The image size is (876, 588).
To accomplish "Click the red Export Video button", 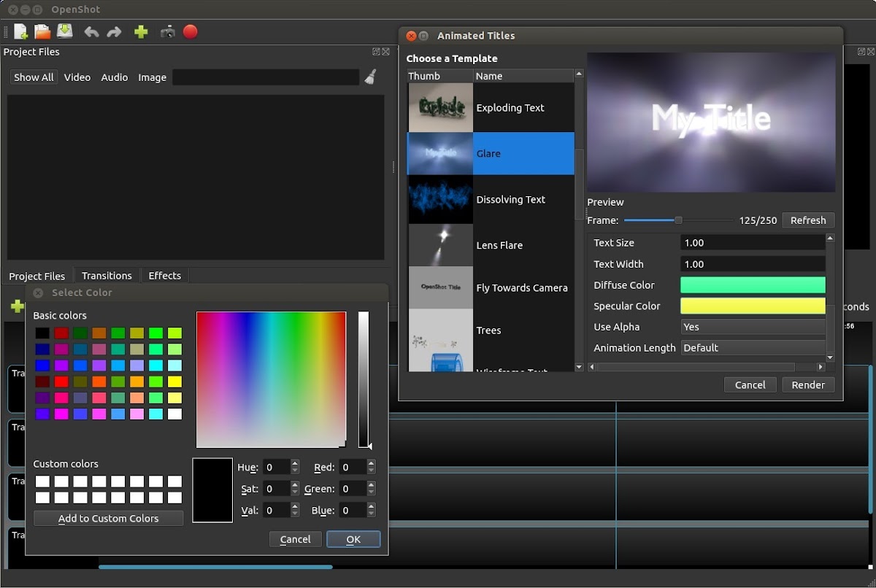I will [x=191, y=32].
